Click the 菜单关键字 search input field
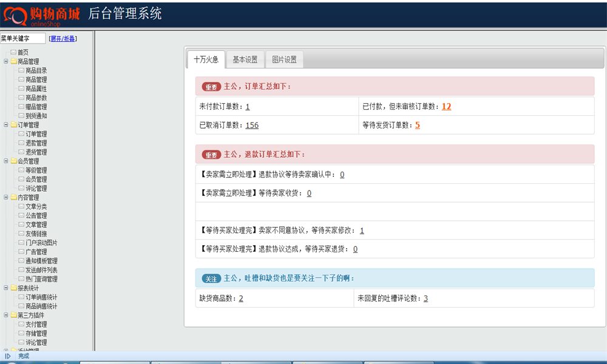The width and height of the screenshot is (607, 364). [23, 38]
